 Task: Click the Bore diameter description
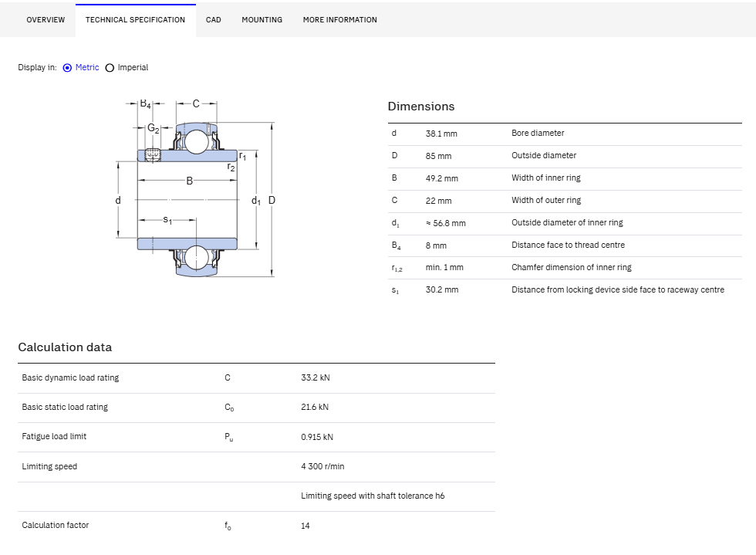point(538,133)
